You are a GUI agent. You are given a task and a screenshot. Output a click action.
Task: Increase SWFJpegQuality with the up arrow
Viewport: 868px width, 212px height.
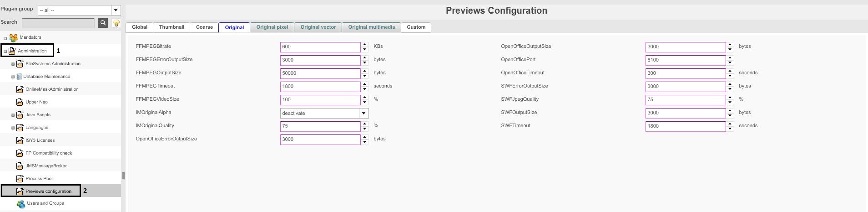730,98
